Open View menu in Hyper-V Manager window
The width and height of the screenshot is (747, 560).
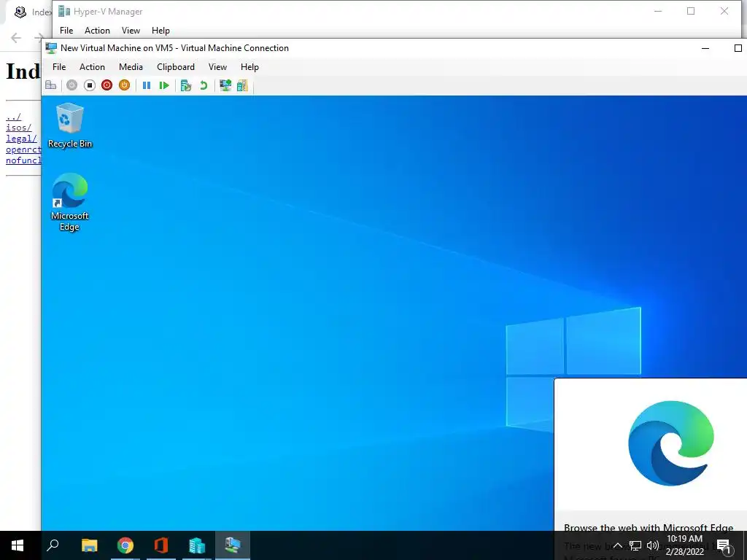(x=131, y=31)
